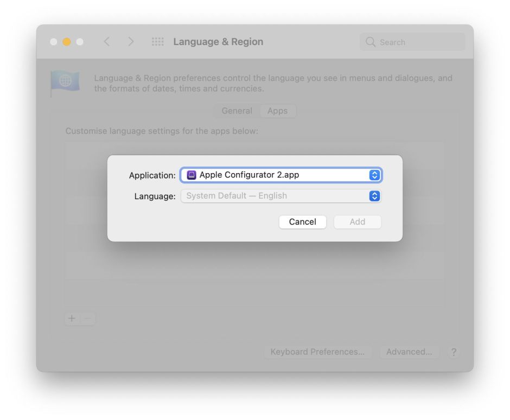This screenshot has width=510, height=420.
Task: Open the Advanced settings
Action: click(409, 352)
